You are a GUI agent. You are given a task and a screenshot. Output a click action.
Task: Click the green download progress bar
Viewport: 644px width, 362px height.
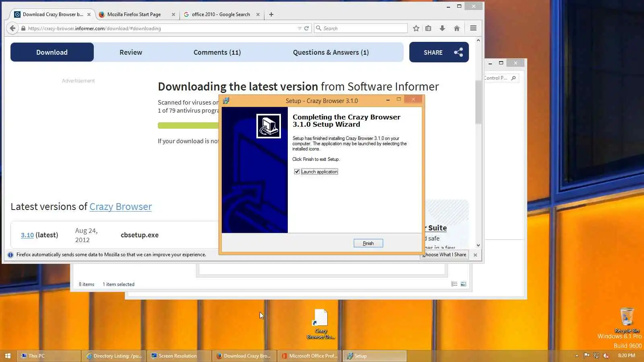click(x=188, y=125)
